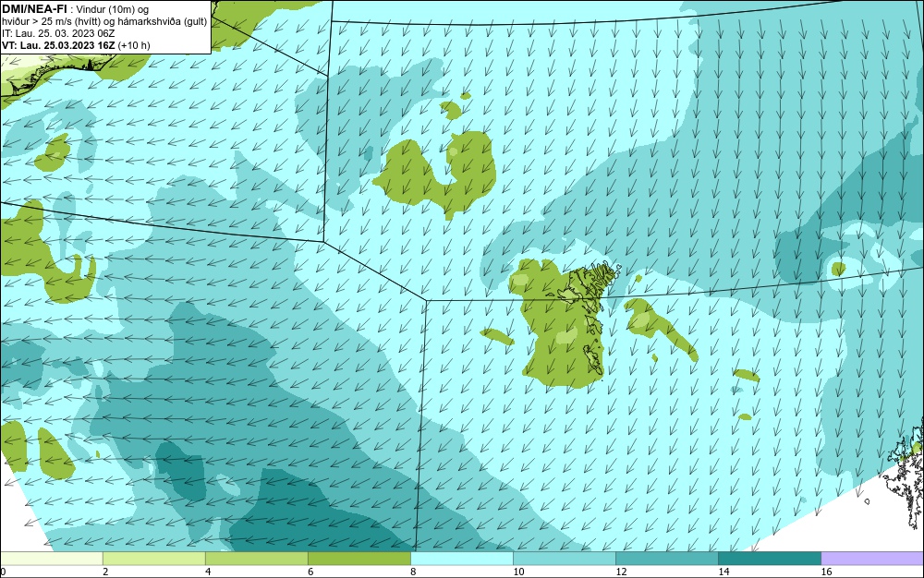Click the 'hviður > 25 m/s' legend description line
Image resolution: width=924 pixels, height=578 pixels.
[104, 22]
